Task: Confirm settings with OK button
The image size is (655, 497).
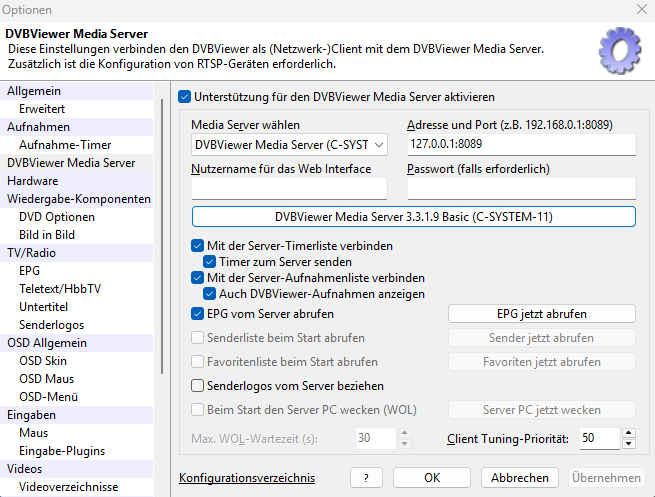Action: coord(432,478)
